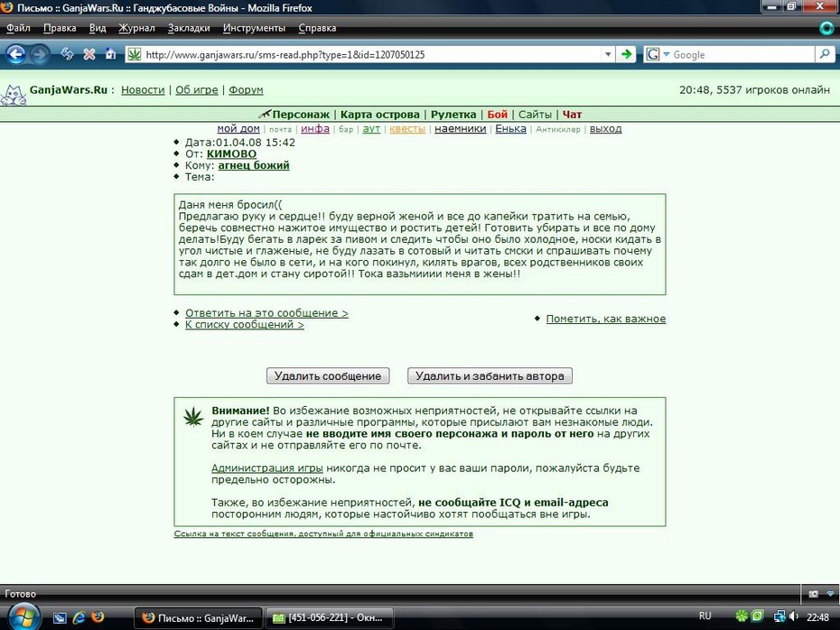
Task: Click the search magnifier icon
Action: [x=825, y=54]
